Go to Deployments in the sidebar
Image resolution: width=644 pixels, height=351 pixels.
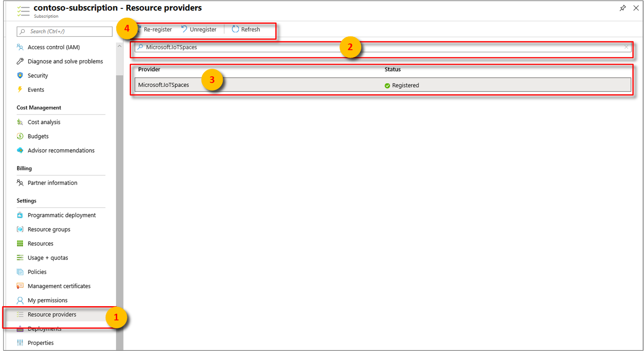tap(44, 329)
